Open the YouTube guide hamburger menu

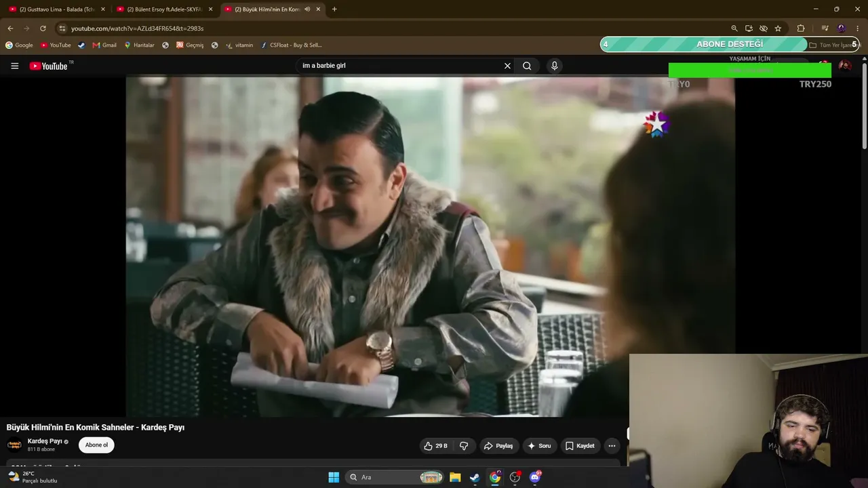click(x=14, y=66)
